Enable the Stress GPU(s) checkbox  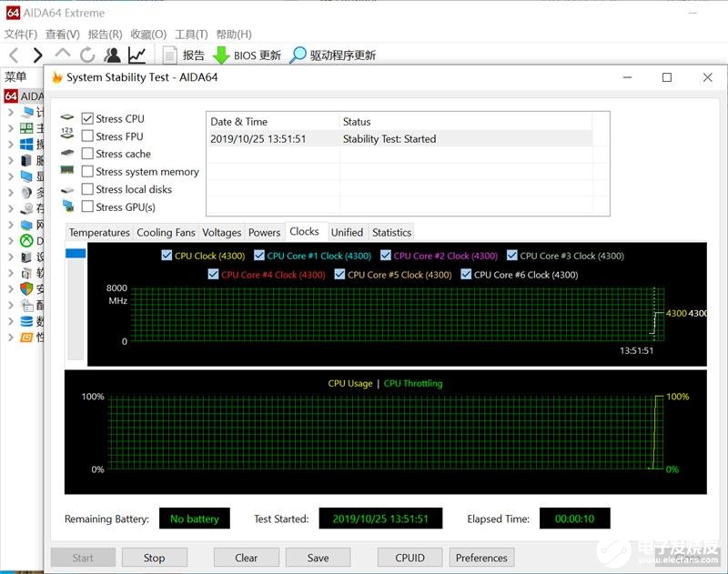tap(87, 206)
